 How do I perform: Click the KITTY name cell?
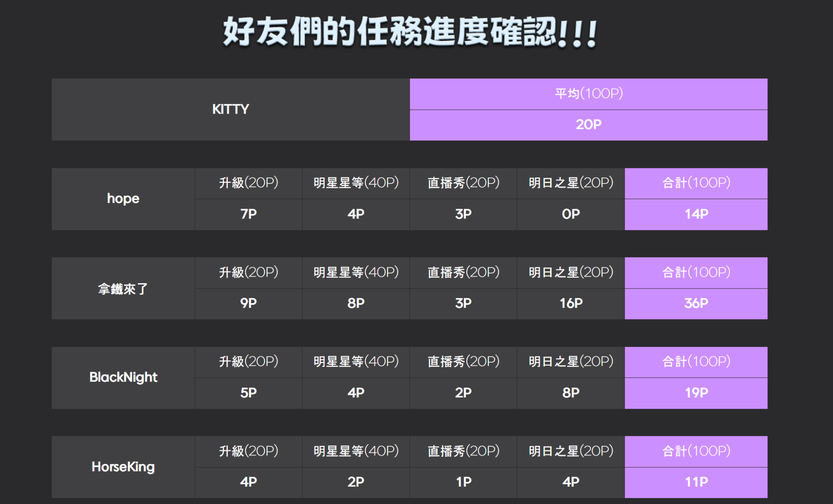pyautogui.click(x=230, y=109)
